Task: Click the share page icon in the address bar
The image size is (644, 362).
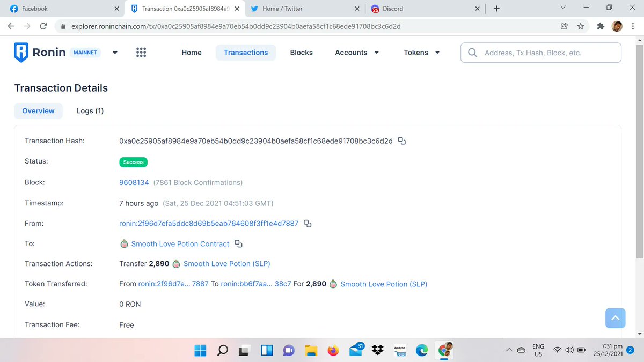Action: [x=564, y=26]
